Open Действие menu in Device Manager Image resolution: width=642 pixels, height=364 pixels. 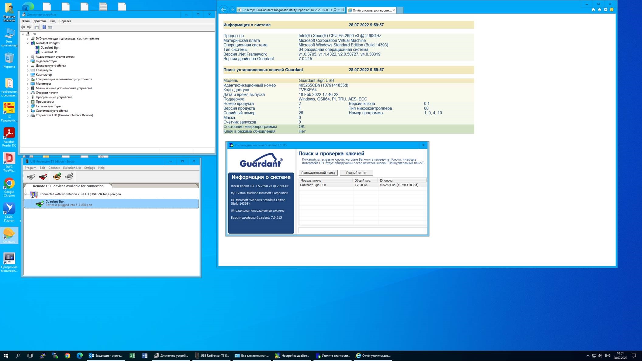pos(40,21)
